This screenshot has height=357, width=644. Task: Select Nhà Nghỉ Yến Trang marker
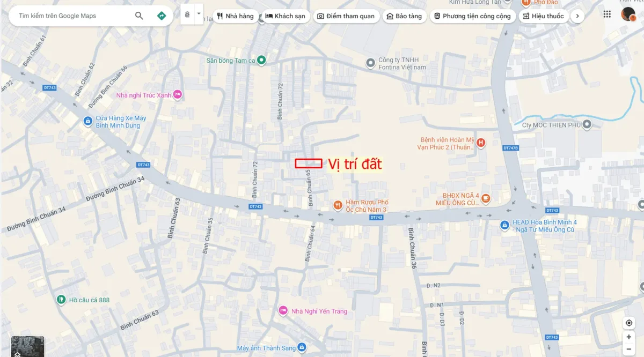pyautogui.click(x=283, y=310)
